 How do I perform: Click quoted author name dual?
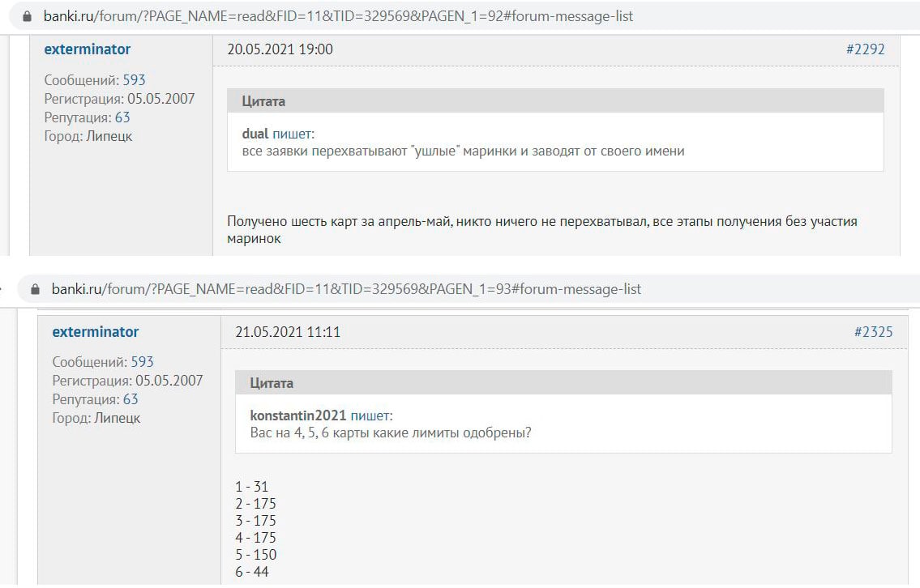tap(255, 134)
